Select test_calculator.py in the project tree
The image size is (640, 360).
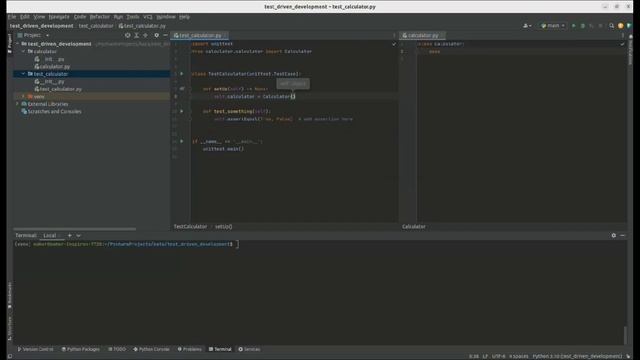pyautogui.click(x=58, y=89)
